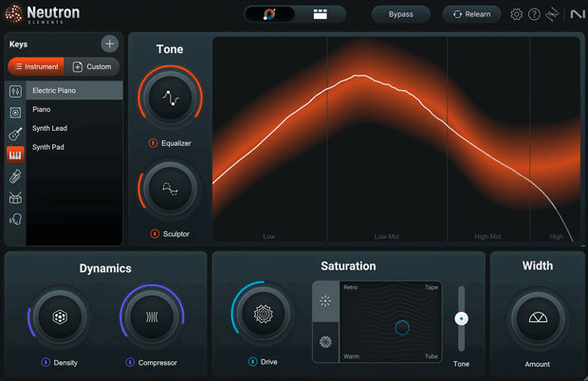The image size is (588, 381).
Task: Select the mixer faders category icon
Action: 15,91
